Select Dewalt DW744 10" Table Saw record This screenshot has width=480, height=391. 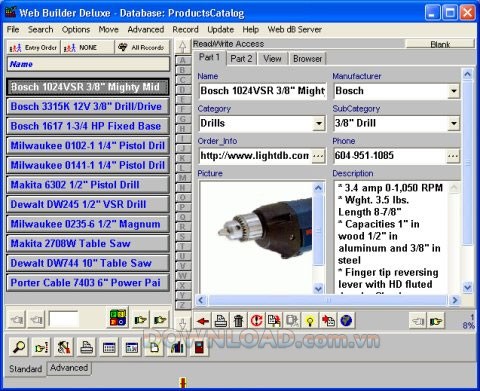(x=88, y=263)
